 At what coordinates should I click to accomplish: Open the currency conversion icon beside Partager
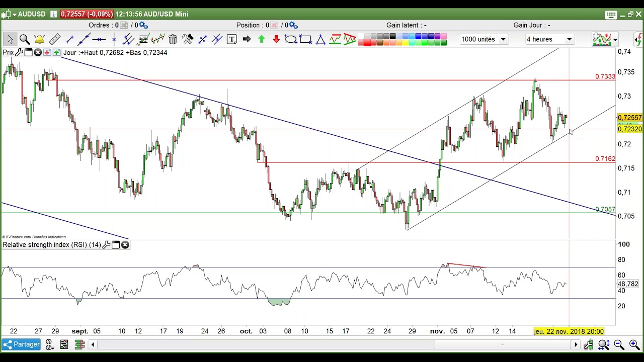49,344
